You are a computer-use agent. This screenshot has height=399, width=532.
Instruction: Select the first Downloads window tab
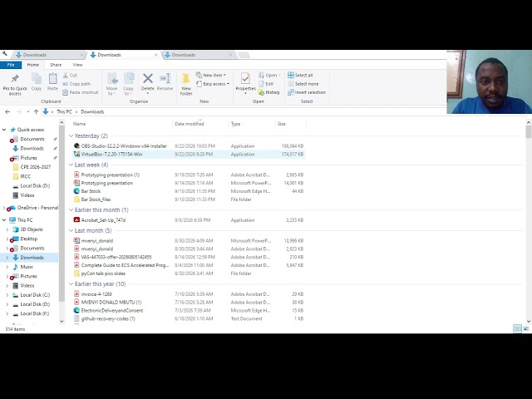(x=47, y=55)
